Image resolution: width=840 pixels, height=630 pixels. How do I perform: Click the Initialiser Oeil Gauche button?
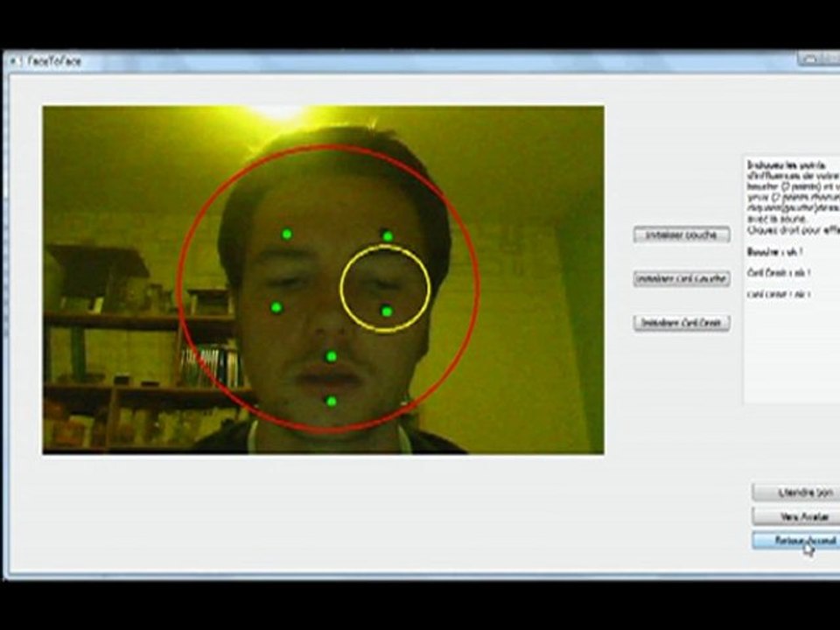[682, 278]
